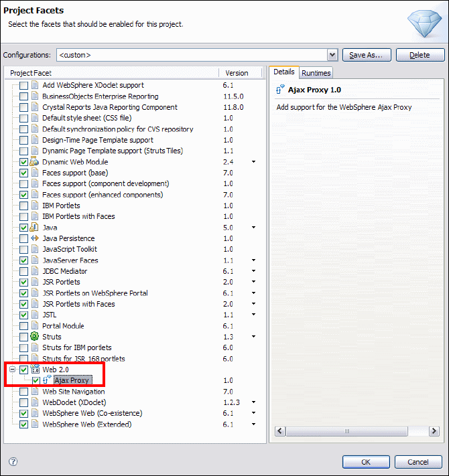Click the Java facet icon
This screenshot has height=476, width=449.
pyautogui.click(x=34, y=228)
